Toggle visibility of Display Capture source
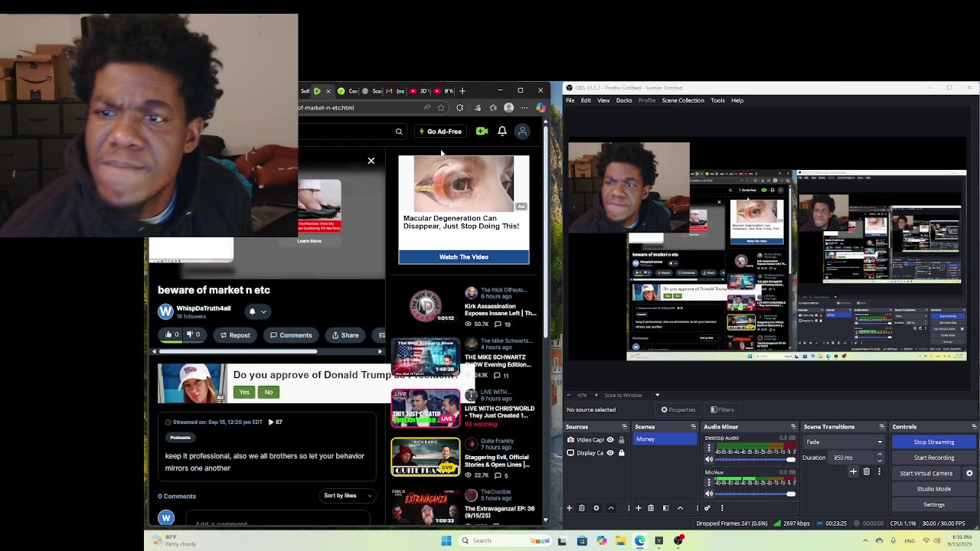Image resolution: width=980 pixels, height=551 pixels. (x=610, y=453)
